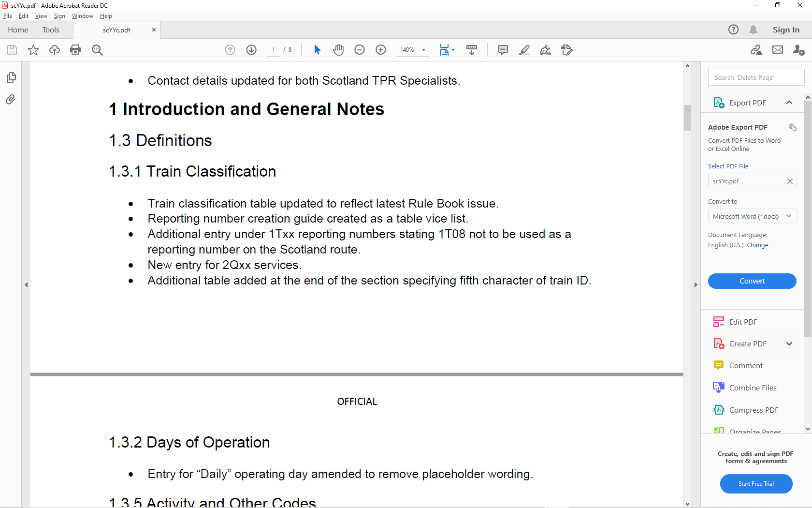Image resolution: width=812 pixels, height=508 pixels.
Task: Add a sticky note comment
Action: pos(503,50)
